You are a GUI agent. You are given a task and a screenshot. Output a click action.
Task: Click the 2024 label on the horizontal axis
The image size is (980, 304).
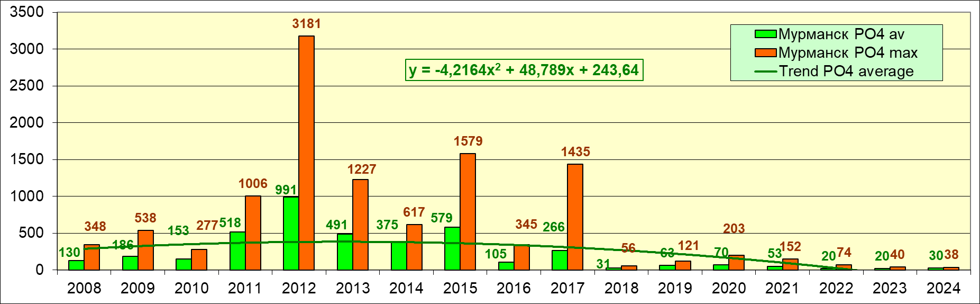tap(944, 288)
